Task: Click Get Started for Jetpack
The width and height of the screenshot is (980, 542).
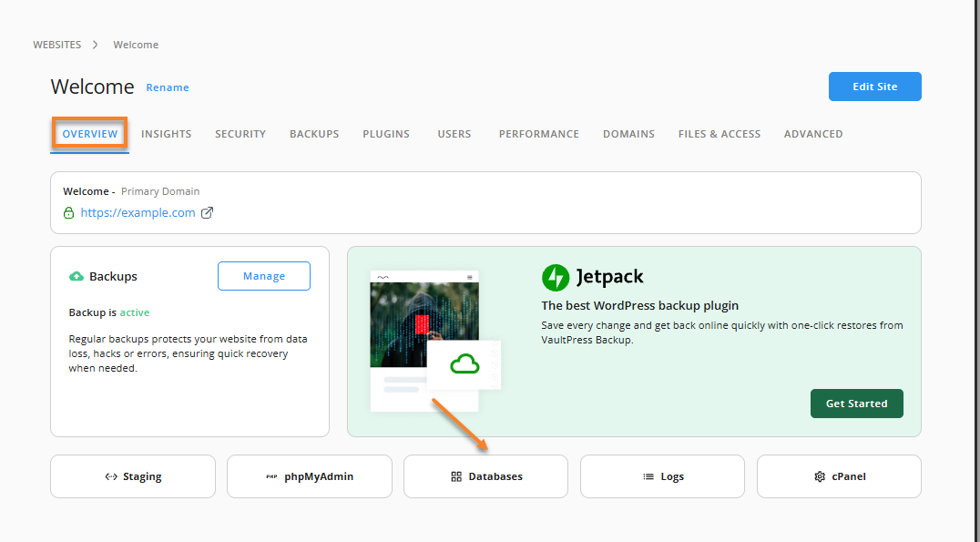Action: [857, 404]
